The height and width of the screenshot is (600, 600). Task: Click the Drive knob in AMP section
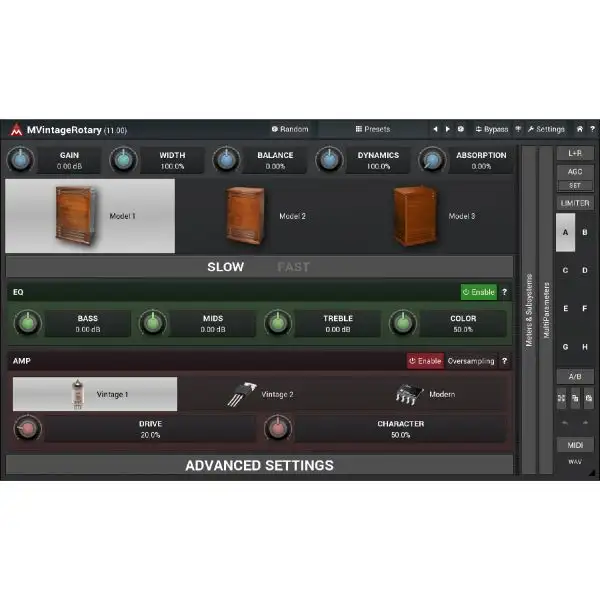[28, 429]
